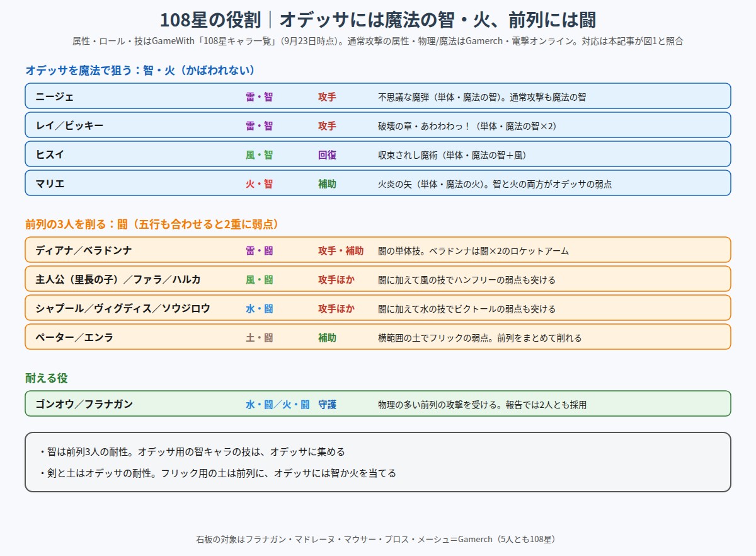Screen dimensions: 756x556
Task: Click description '物理の多い前列の攻撃を受ける'
Action: tap(482, 405)
